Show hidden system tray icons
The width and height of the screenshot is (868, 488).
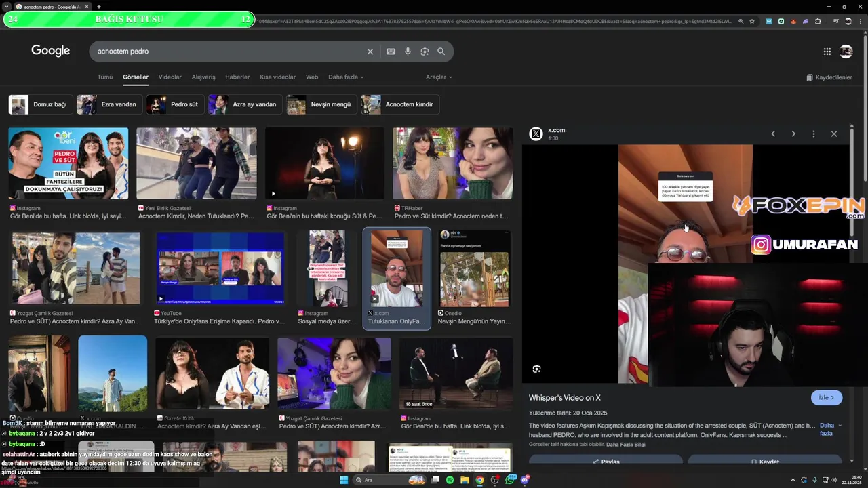point(793,480)
